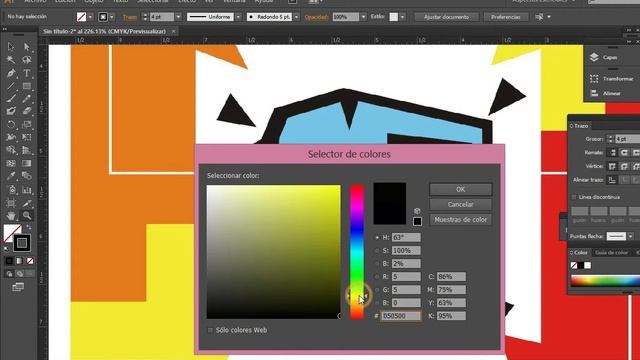Select the Direct Selection tool

(x=27, y=47)
